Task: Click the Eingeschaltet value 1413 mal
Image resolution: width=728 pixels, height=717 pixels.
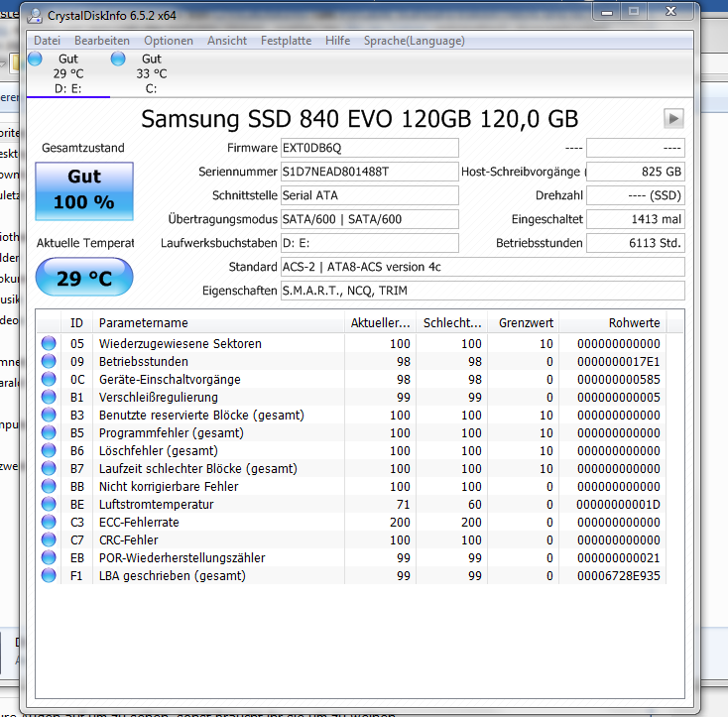Action: [x=636, y=219]
